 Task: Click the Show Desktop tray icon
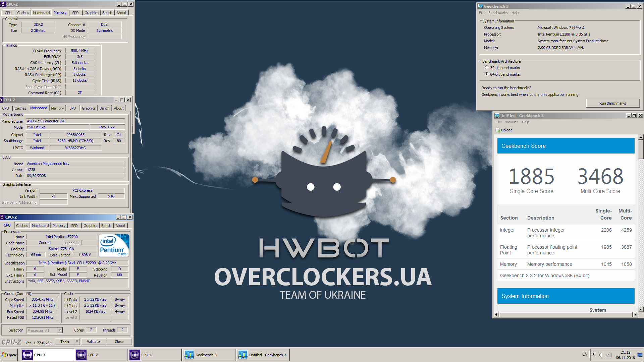640,355
